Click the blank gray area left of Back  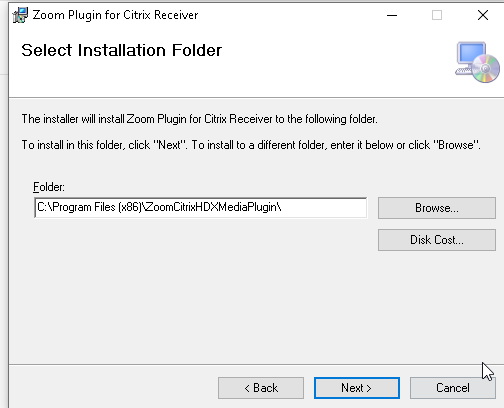pos(113,388)
